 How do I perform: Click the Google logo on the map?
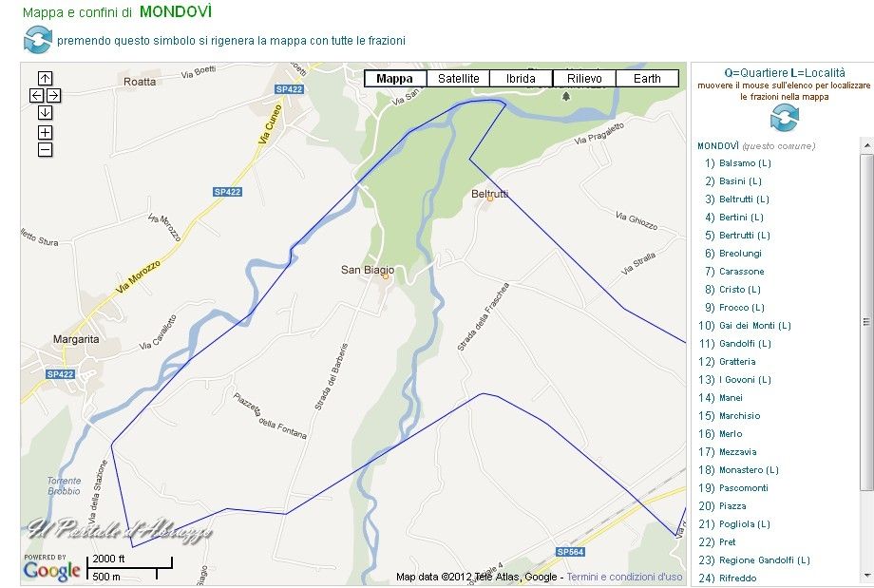click(52, 570)
